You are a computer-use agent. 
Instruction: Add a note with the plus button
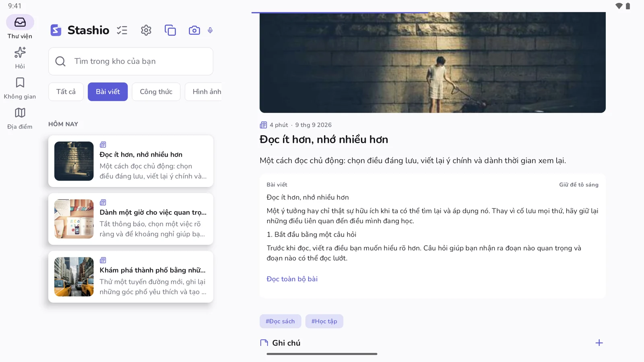(599, 343)
